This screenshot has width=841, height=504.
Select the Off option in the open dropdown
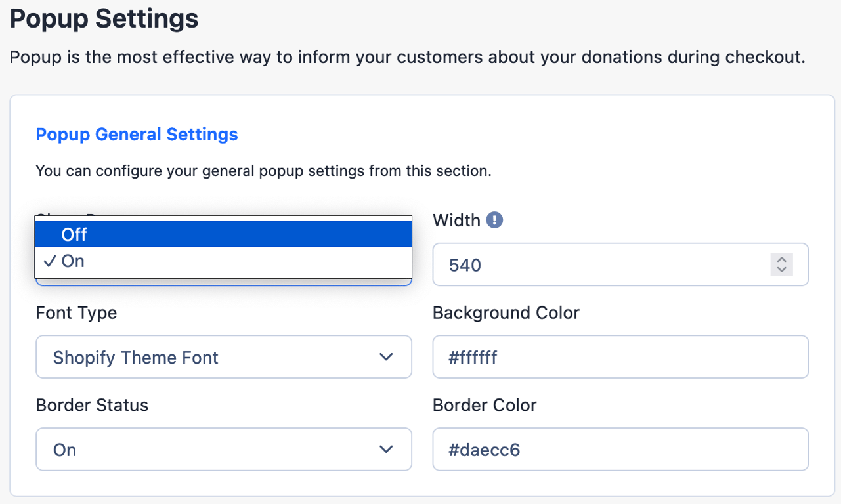pyautogui.click(x=223, y=234)
